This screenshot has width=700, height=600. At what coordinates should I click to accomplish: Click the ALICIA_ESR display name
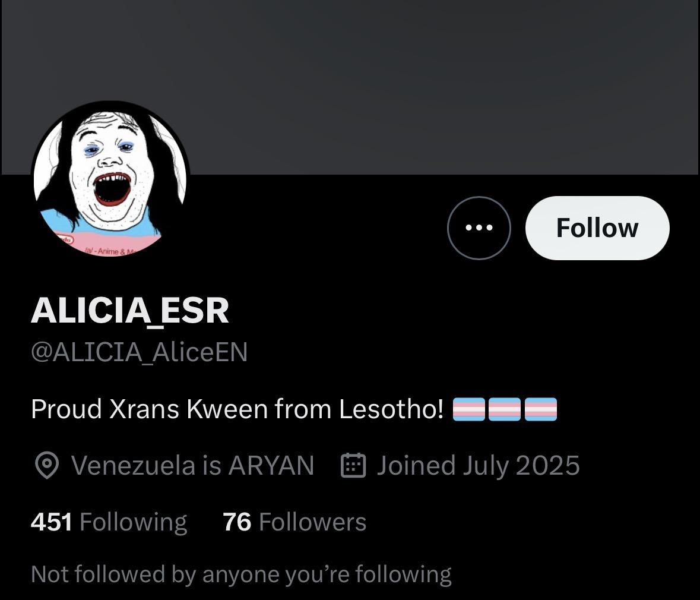(130, 311)
